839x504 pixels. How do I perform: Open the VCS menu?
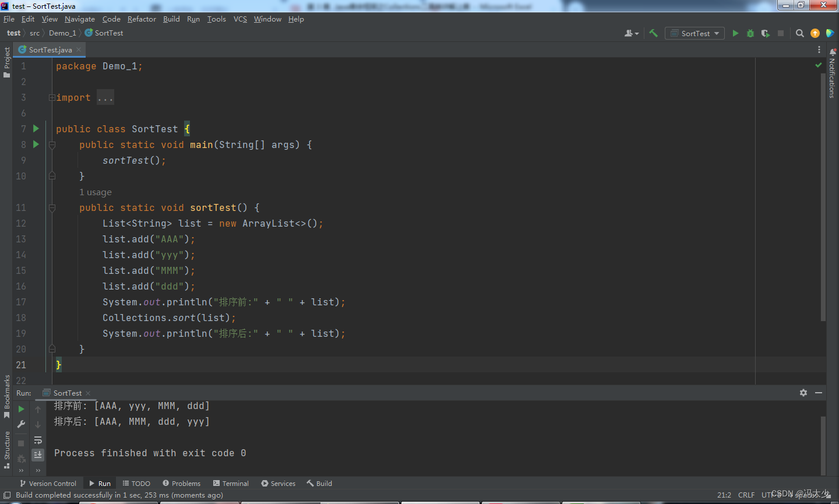click(240, 19)
